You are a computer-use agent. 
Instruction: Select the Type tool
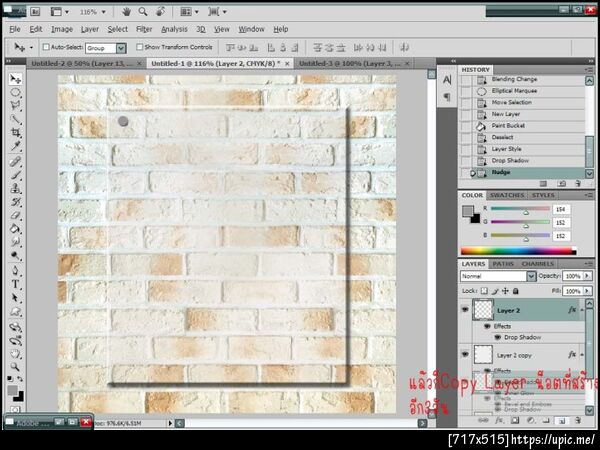15,284
